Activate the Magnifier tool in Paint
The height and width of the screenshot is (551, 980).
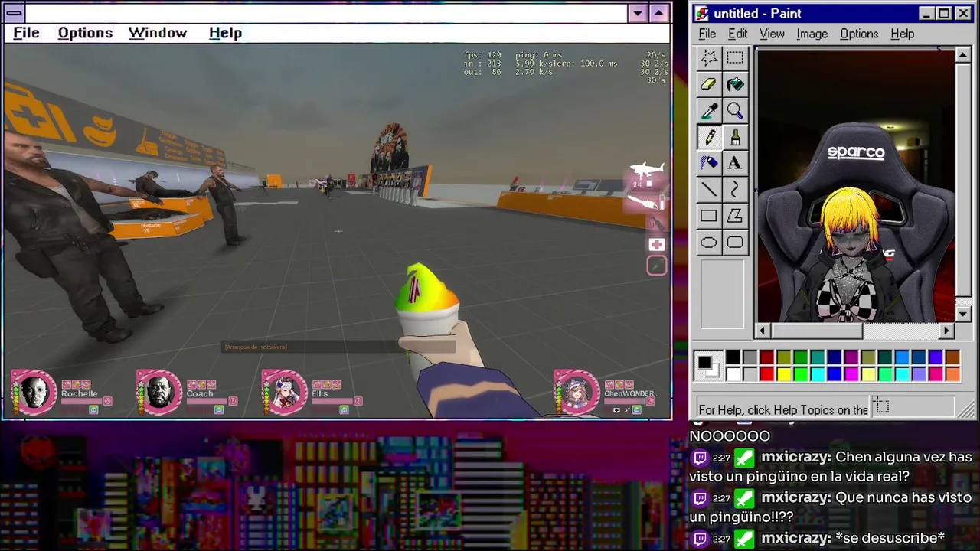point(735,111)
